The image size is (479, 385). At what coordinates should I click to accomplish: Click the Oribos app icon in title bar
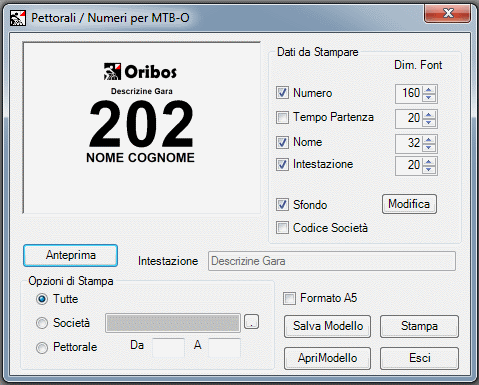tap(17, 18)
